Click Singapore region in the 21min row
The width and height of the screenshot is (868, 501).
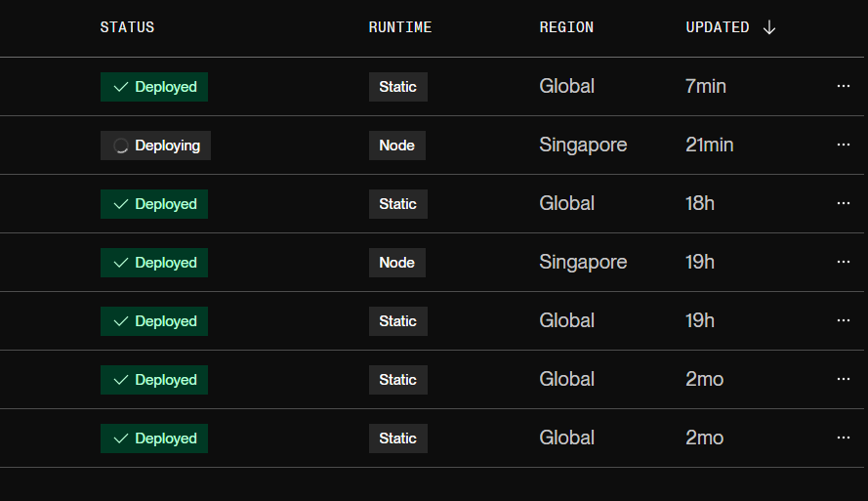[583, 146]
